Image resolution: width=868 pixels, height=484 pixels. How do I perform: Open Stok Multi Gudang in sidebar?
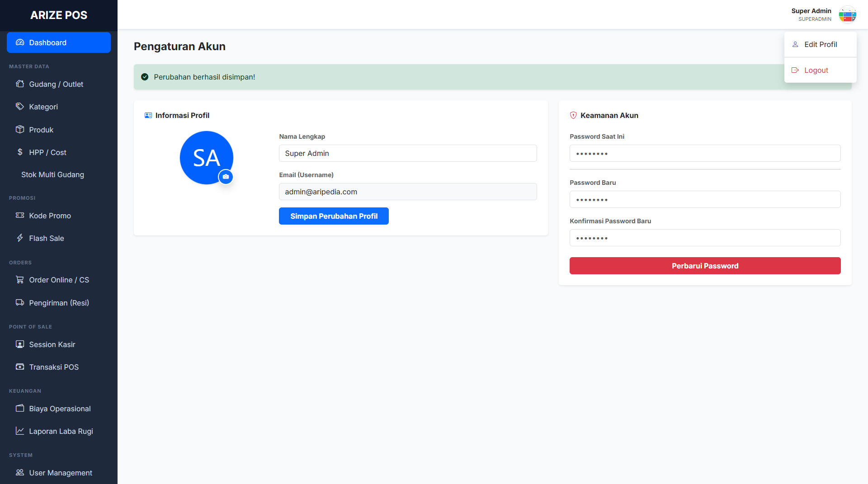[x=52, y=174]
